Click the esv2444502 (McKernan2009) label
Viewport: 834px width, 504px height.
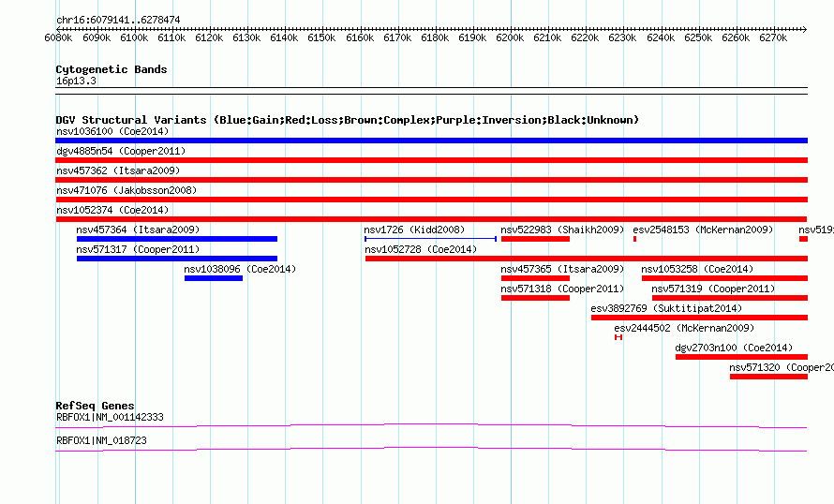684,328
